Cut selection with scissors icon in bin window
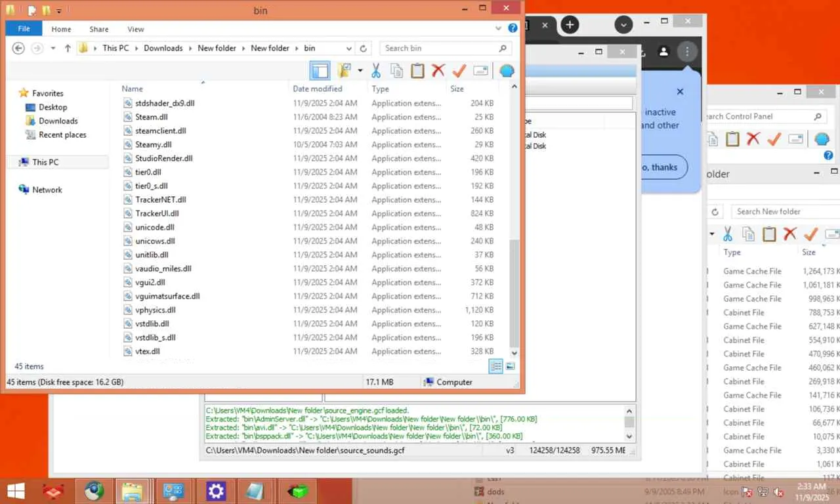The width and height of the screenshot is (840, 504). tap(376, 70)
